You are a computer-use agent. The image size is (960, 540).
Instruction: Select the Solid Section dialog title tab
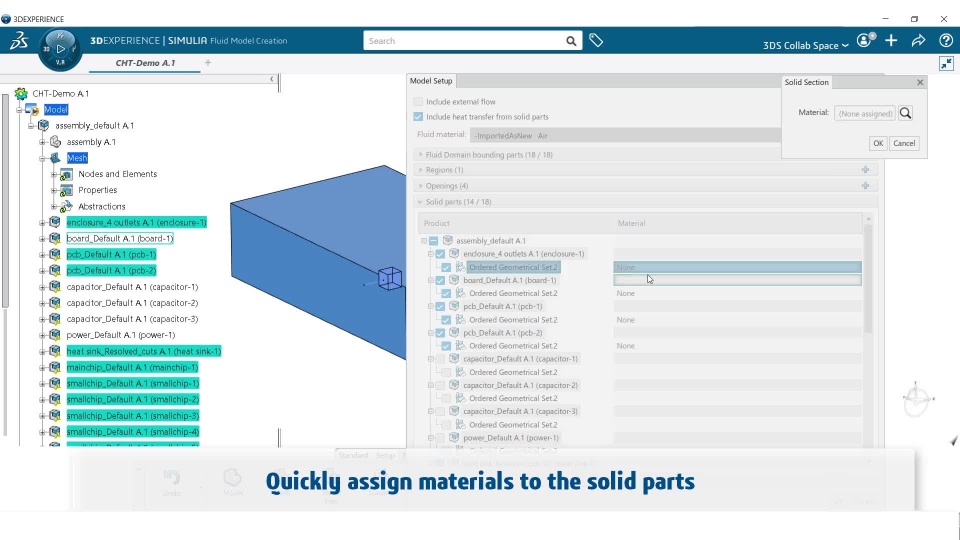click(x=806, y=82)
